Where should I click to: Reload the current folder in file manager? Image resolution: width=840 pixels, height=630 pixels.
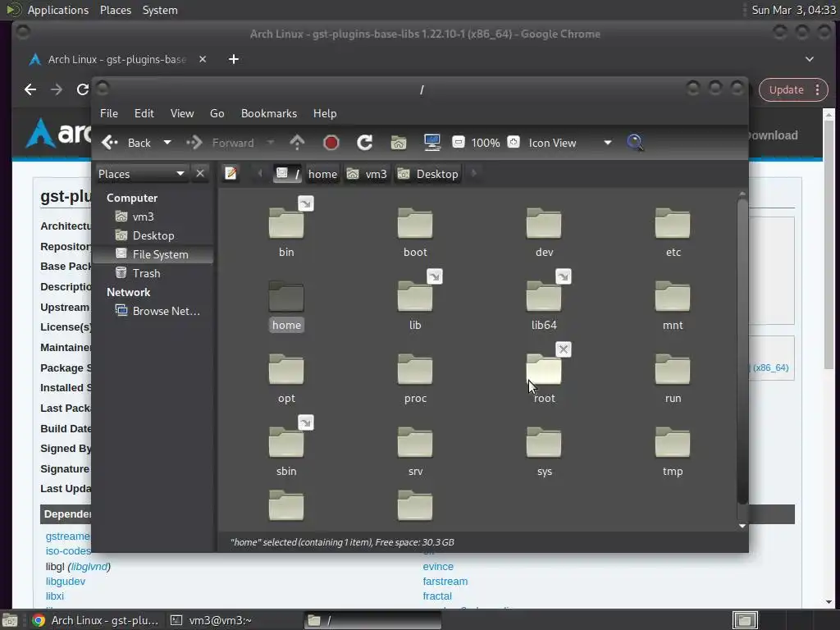pos(365,143)
